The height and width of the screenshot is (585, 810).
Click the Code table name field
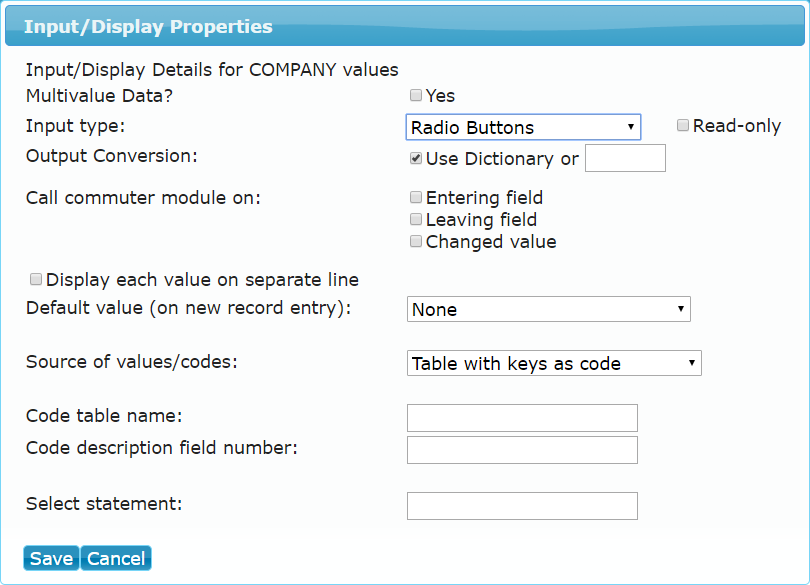522,418
